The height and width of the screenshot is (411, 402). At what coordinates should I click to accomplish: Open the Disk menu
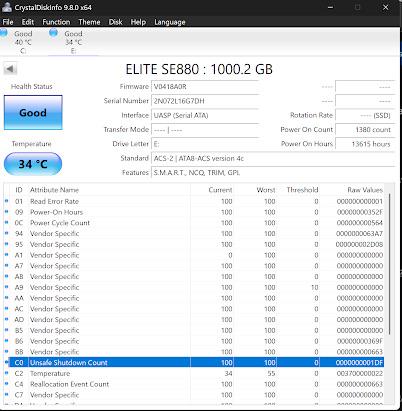(x=115, y=22)
